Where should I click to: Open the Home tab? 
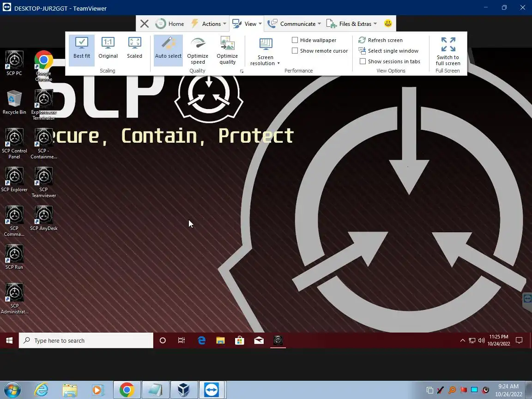pyautogui.click(x=169, y=24)
